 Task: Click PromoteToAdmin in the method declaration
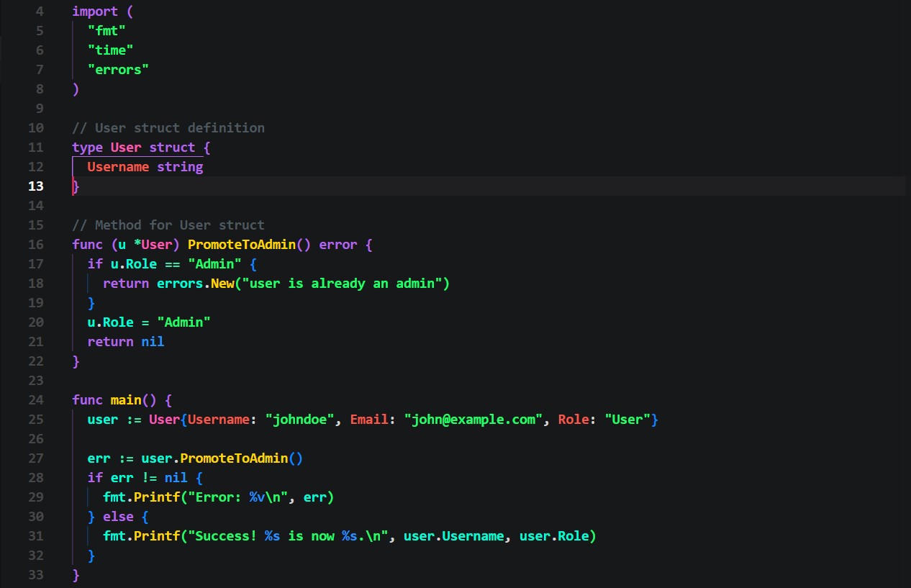point(242,244)
